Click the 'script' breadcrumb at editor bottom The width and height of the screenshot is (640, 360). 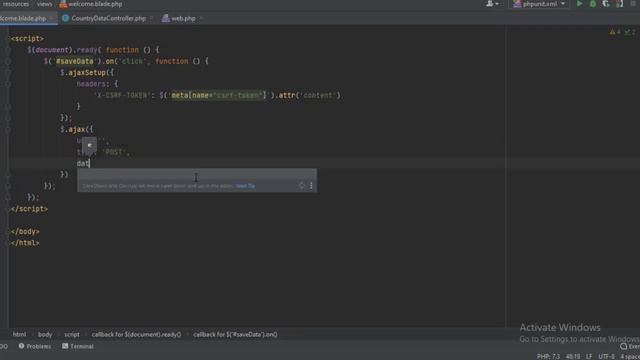coord(72,334)
